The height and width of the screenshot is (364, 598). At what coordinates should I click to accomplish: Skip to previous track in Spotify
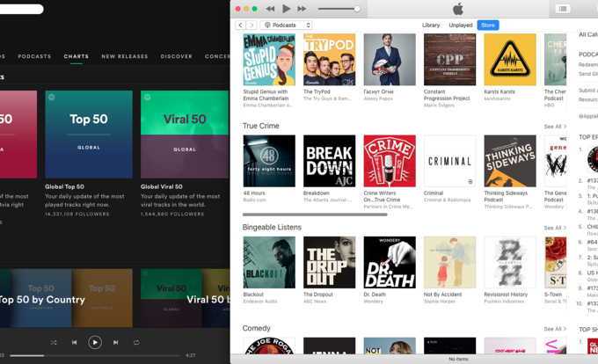tap(75, 343)
